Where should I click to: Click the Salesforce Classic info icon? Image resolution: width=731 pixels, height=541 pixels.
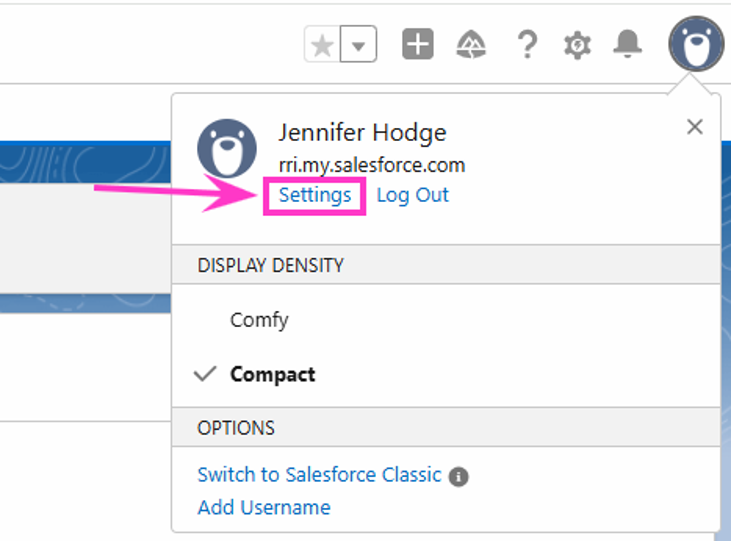[x=459, y=477]
